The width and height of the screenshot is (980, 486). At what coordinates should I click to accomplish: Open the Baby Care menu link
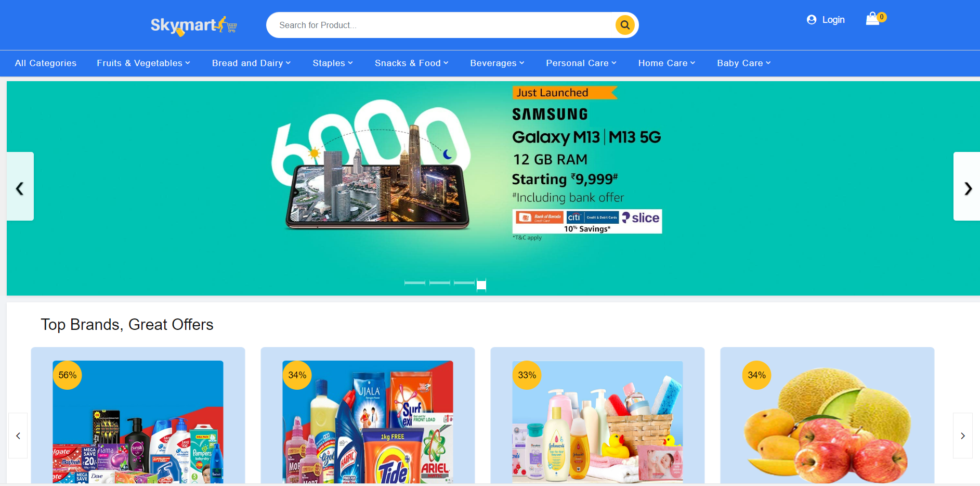click(744, 63)
